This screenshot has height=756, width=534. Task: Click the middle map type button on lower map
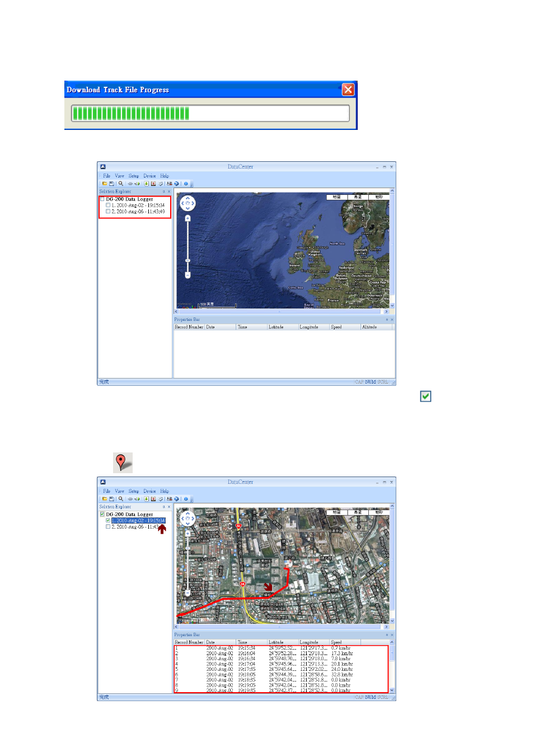click(x=358, y=512)
